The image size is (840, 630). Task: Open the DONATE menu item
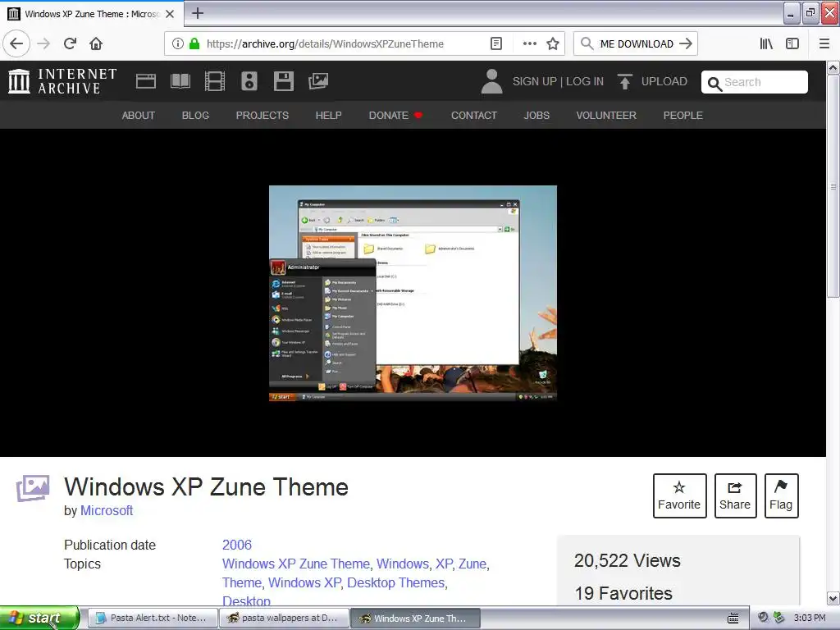[x=395, y=115]
